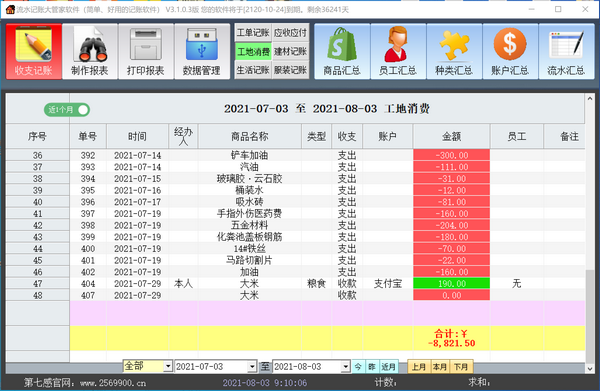Select the 玻璃胶·云石胶 cell
The image size is (600, 391).
(x=250, y=179)
